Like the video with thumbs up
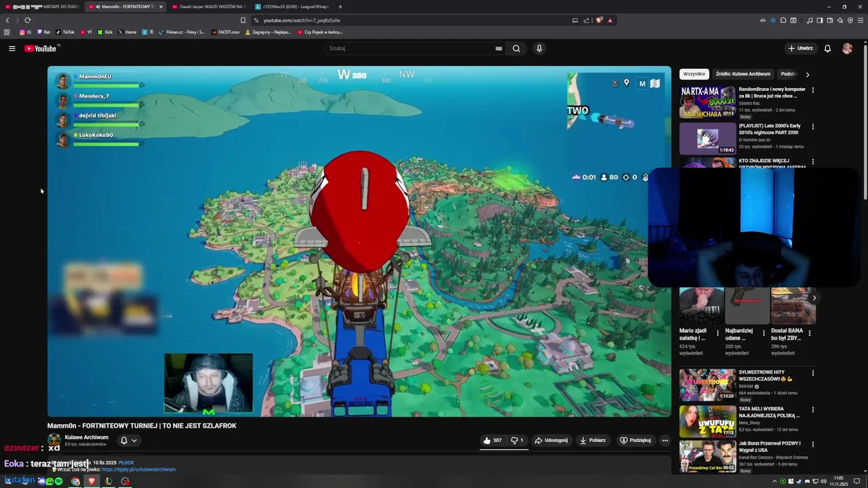This screenshot has height=488, width=868. (492, 440)
